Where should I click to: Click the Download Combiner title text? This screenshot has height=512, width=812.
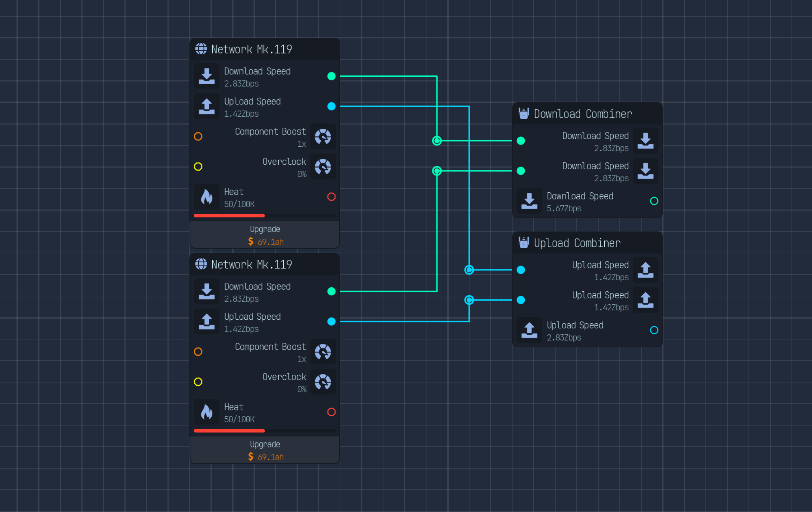click(x=583, y=114)
